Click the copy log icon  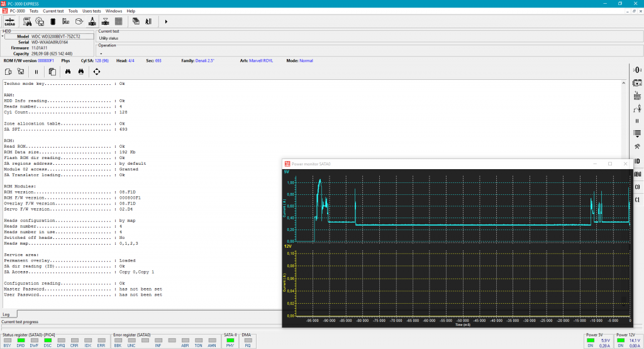pyautogui.click(x=52, y=72)
